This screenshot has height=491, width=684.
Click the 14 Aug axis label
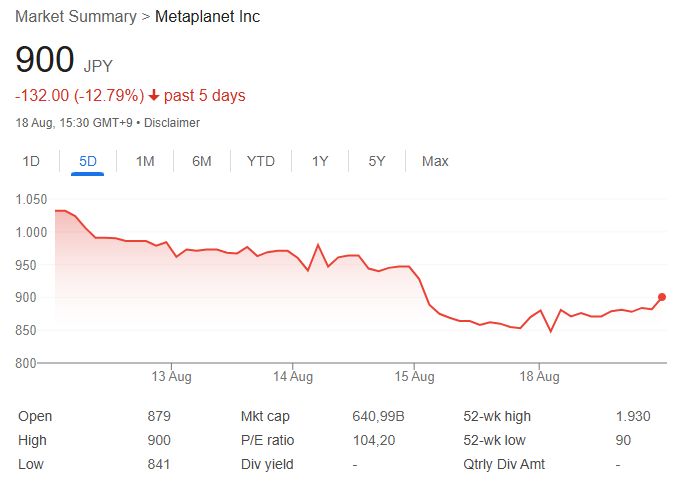(x=292, y=377)
